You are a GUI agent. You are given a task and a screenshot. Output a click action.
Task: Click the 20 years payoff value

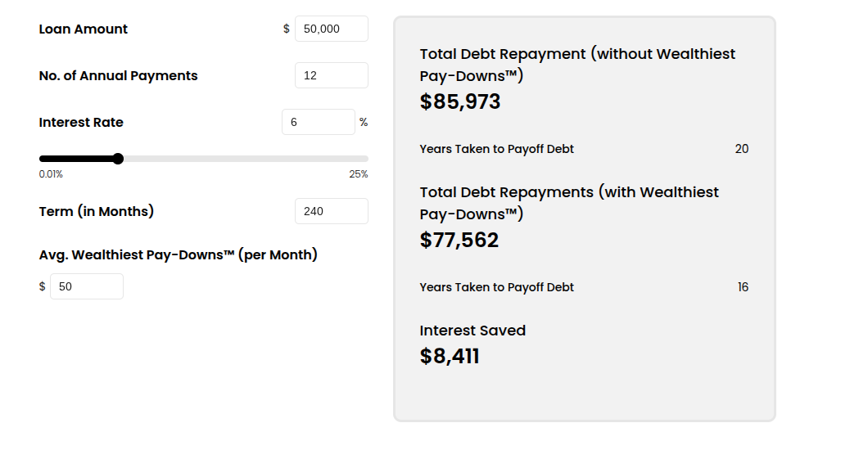coord(742,149)
